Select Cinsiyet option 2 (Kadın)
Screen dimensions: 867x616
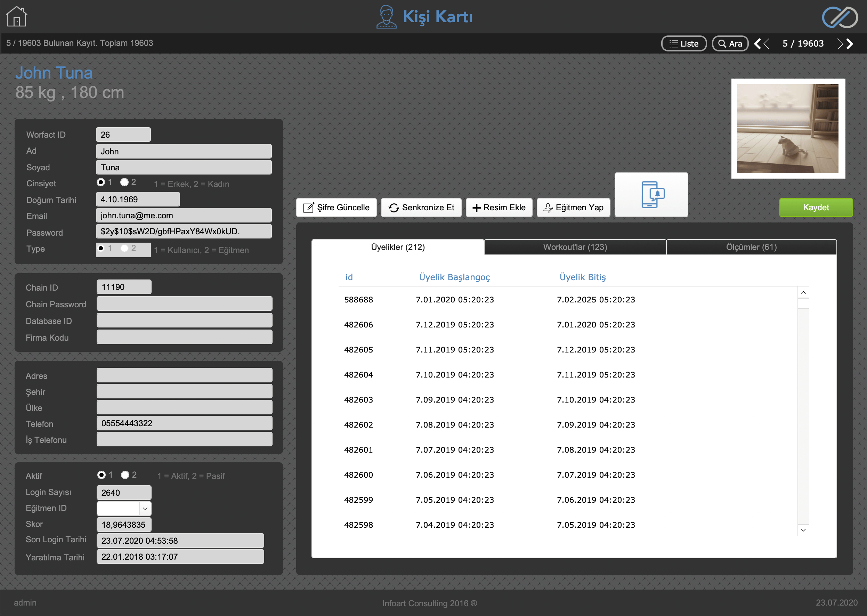pos(124,183)
